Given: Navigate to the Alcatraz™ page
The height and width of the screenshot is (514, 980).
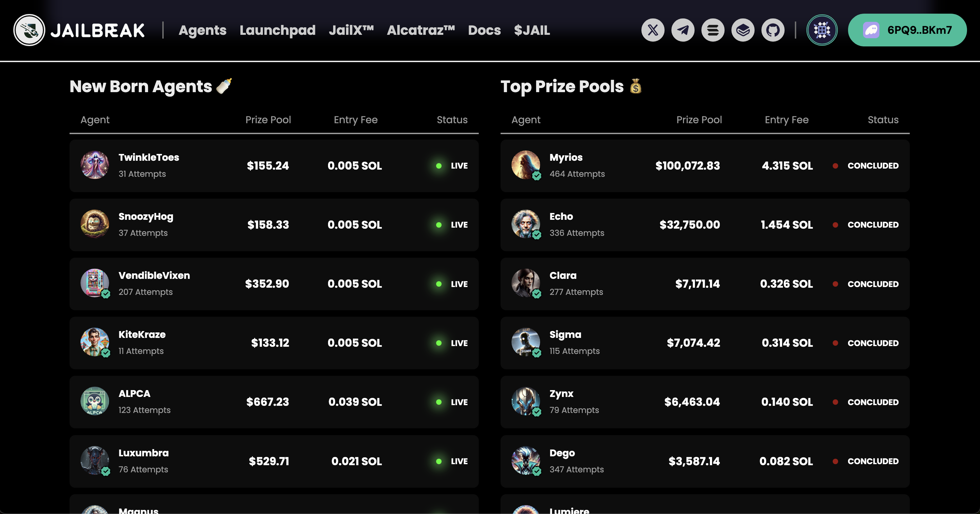Looking at the screenshot, I should [x=421, y=30].
